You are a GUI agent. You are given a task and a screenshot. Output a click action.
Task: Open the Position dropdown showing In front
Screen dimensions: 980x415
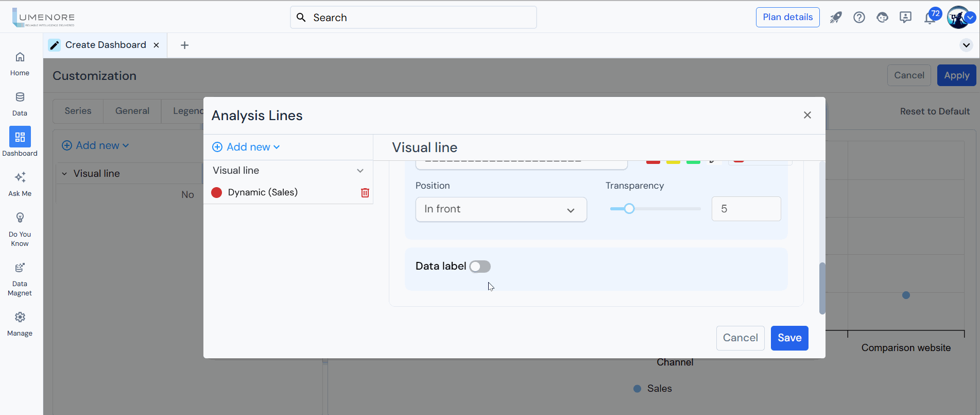click(x=501, y=209)
